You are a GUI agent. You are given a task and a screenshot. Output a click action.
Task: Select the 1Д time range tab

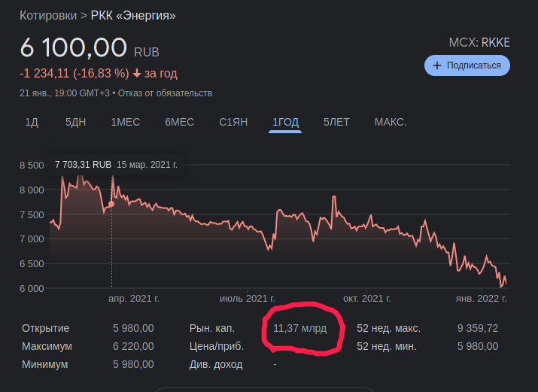coord(32,122)
